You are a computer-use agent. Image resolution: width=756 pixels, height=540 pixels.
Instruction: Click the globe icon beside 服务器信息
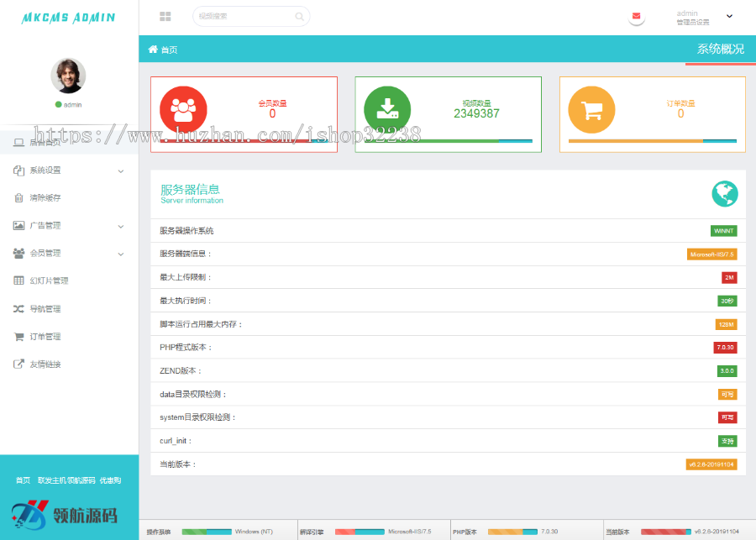pos(724,194)
